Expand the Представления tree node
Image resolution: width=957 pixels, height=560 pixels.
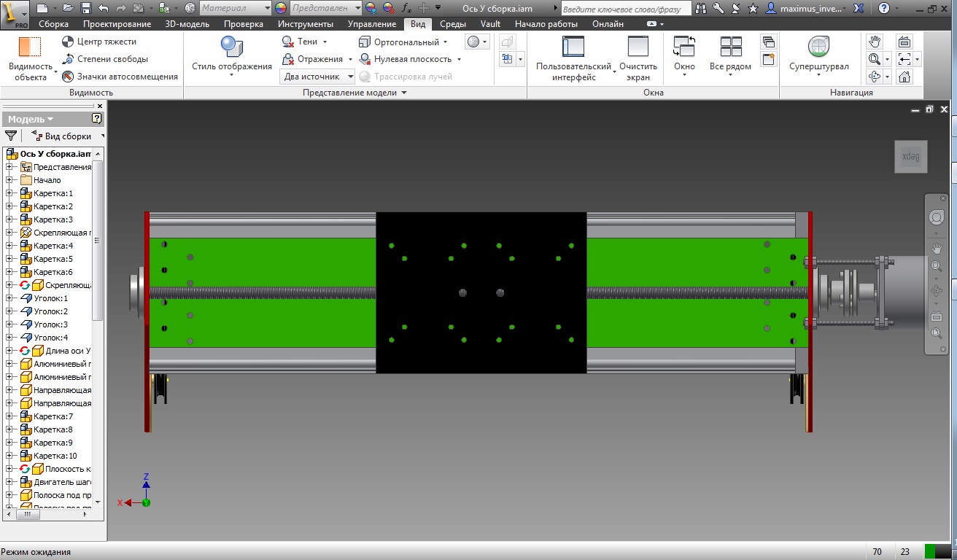click(9, 167)
